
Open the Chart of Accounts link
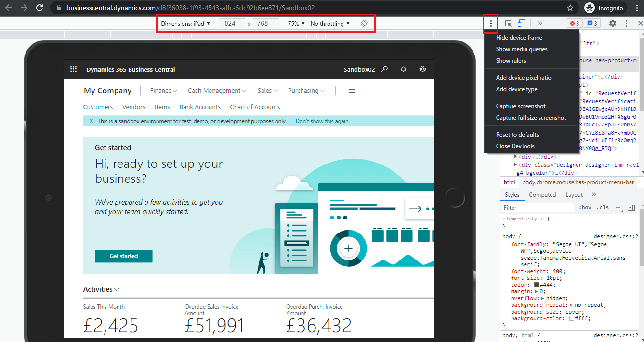(255, 107)
